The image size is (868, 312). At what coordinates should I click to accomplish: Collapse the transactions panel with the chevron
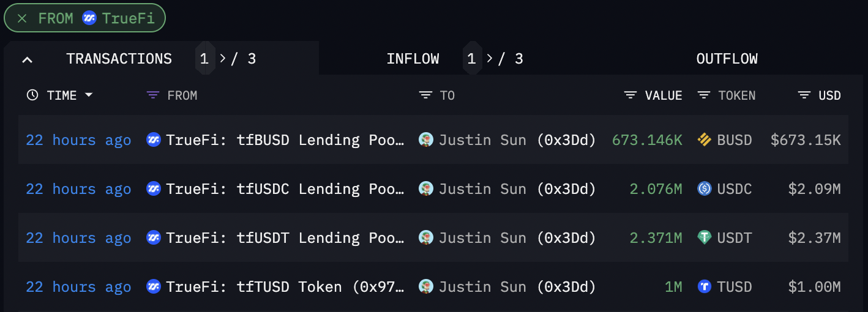click(27, 59)
